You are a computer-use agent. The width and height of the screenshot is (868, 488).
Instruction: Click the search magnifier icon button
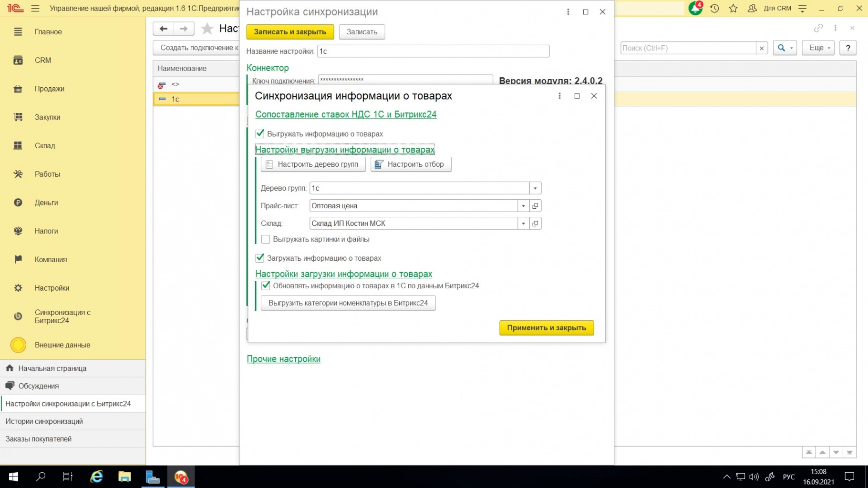point(785,48)
